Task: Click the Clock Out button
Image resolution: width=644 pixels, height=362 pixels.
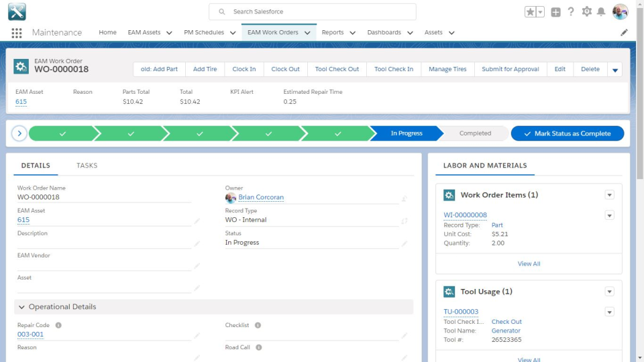Action: click(x=286, y=69)
